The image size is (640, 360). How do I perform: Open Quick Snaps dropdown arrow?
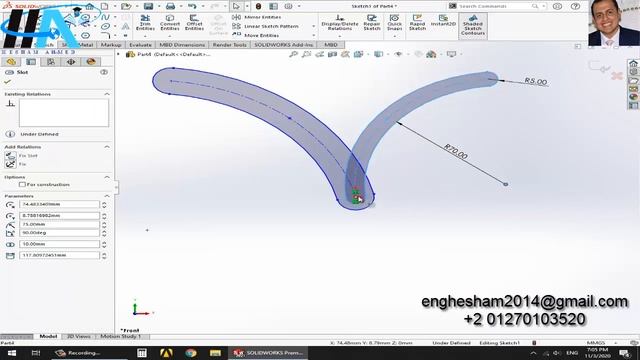pos(394,36)
